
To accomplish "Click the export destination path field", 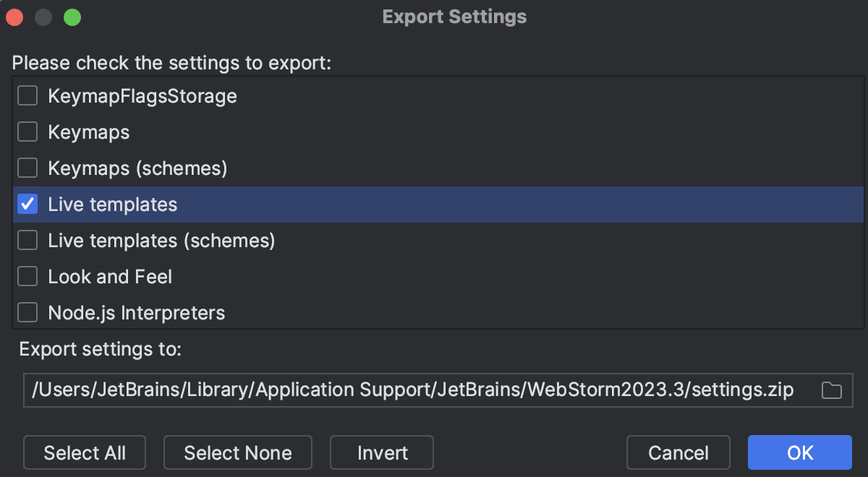I will tap(405, 390).
